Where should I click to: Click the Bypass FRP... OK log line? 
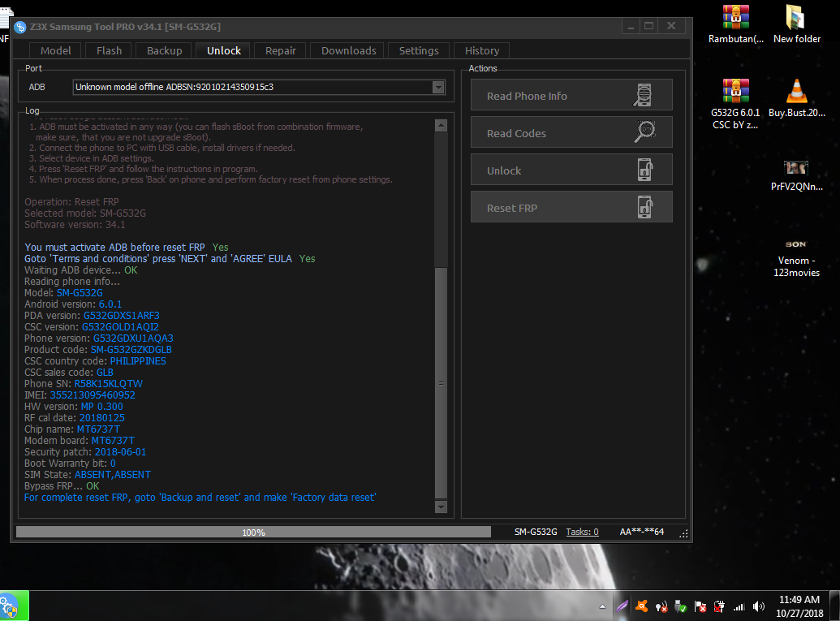[62, 486]
